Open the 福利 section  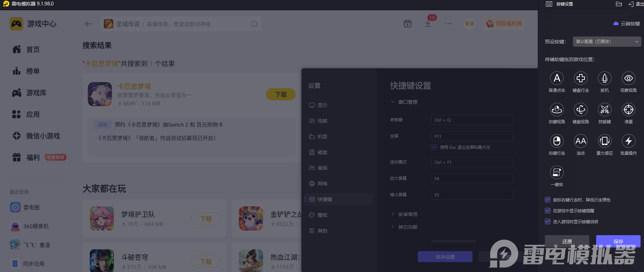point(26,157)
